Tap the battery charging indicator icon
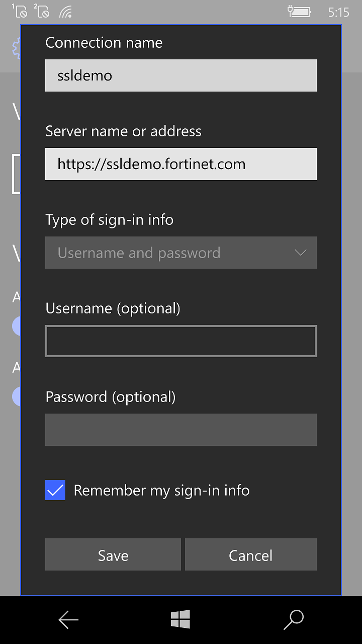Viewport: 362px width, 644px height. [299, 11]
